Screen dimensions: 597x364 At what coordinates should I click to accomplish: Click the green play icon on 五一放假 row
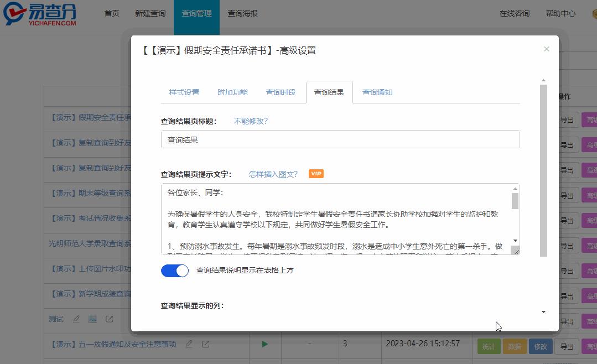click(x=264, y=344)
